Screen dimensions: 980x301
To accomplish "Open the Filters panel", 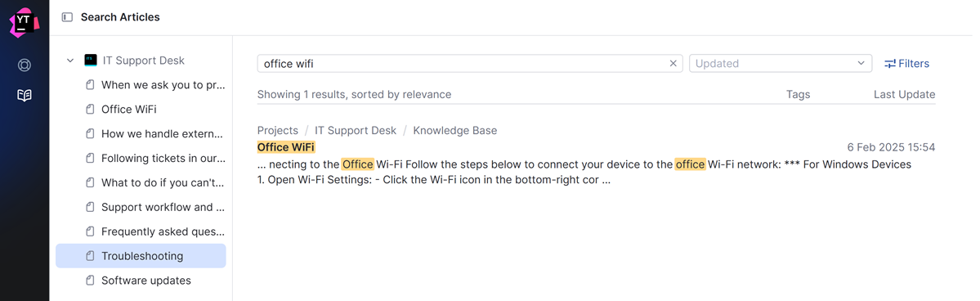I will click(906, 63).
